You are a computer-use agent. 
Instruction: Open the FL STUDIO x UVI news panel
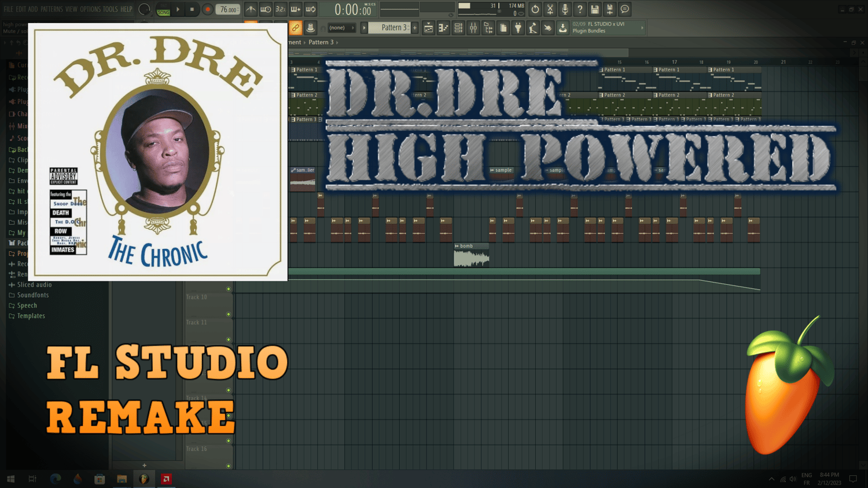click(608, 28)
